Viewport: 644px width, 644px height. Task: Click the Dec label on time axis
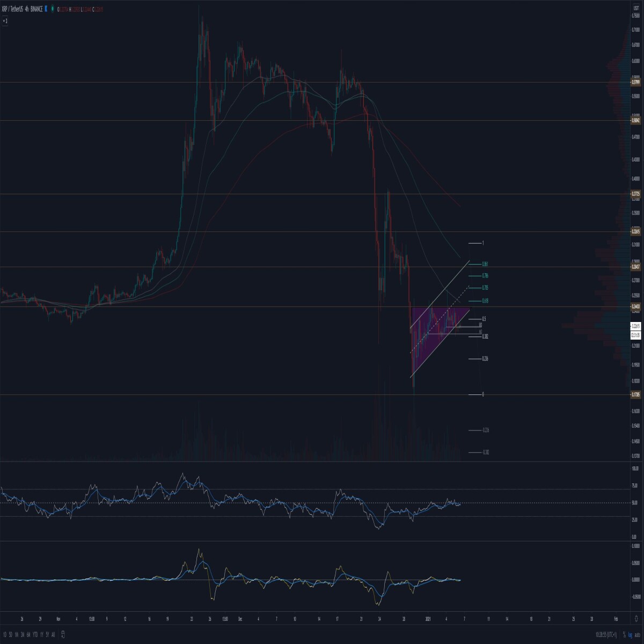(x=240, y=618)
